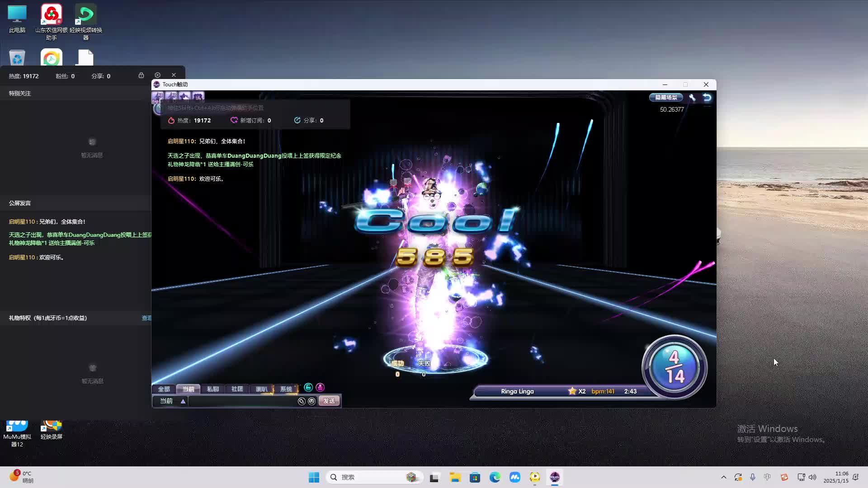Toggle the lock icon on streaming panel
The image size is (868, 488).
pyautogui.click(x=141, y=75)
